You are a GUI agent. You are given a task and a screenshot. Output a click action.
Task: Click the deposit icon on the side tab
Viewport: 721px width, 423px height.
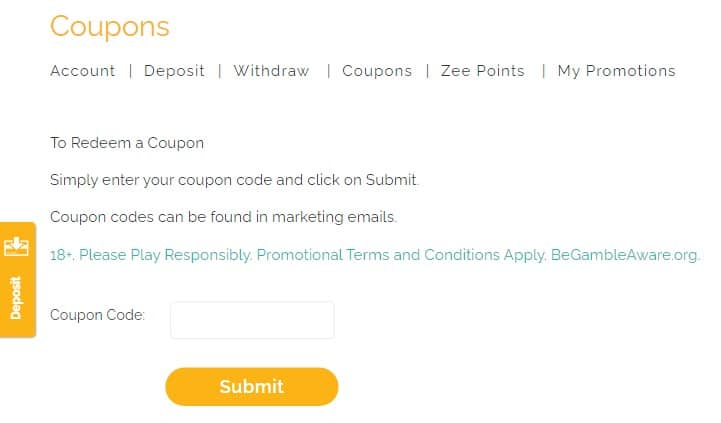pos(17,246)
